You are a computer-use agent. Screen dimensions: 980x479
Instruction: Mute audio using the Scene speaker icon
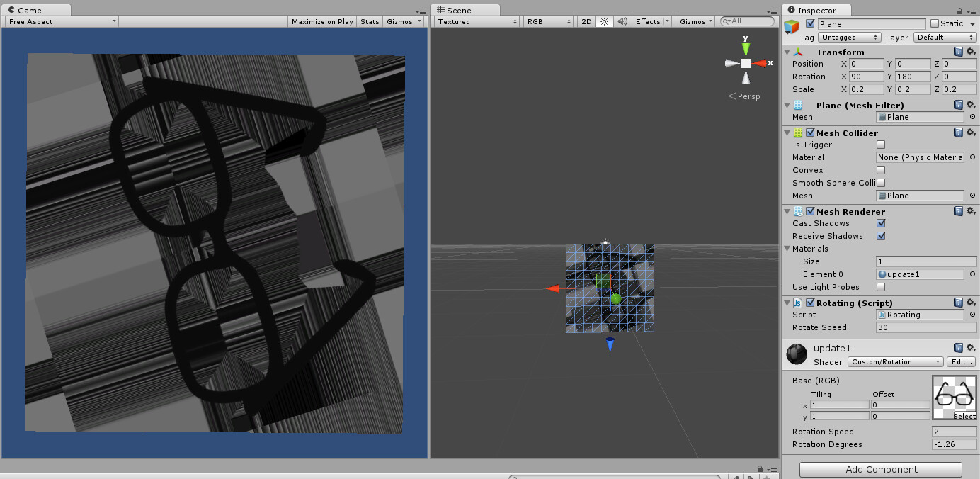622,21
